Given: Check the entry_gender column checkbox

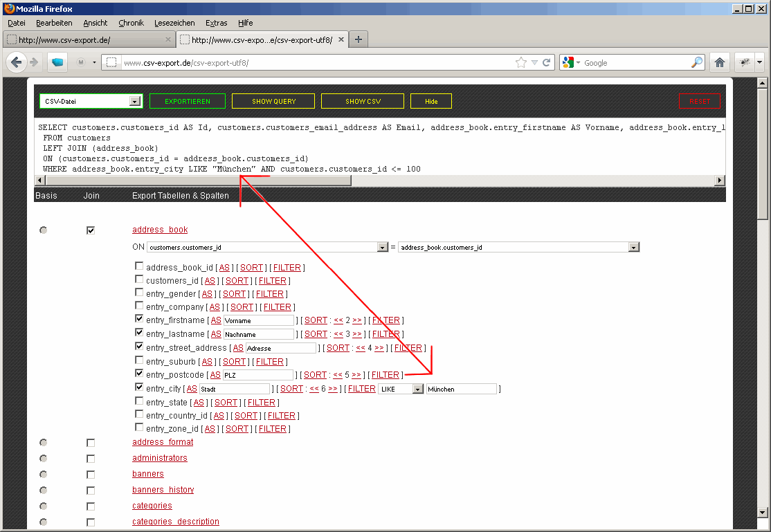Looking at the screenshot, I should pyautogui.click(x=139, y=292).
